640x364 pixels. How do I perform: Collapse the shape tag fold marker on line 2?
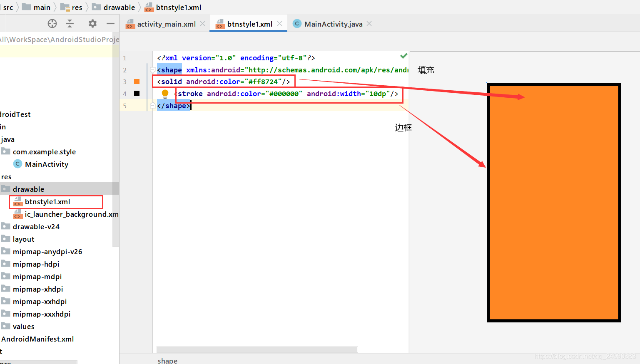[153, 70]
